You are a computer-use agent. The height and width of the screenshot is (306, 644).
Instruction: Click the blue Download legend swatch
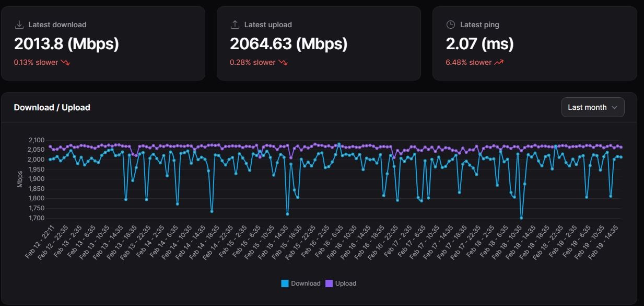(x=285, y=284)
